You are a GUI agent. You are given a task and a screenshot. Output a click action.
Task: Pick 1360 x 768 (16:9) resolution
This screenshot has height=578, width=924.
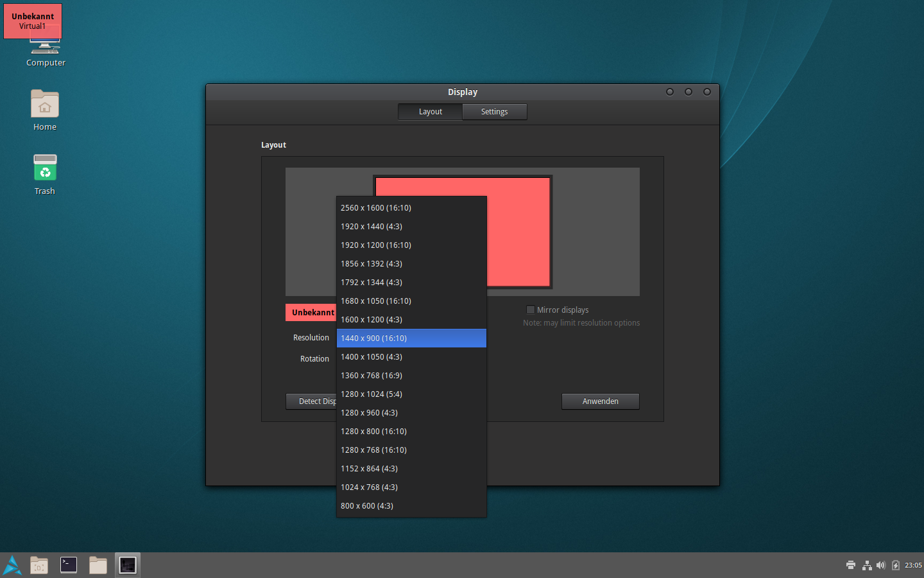(x=411, y=376)
